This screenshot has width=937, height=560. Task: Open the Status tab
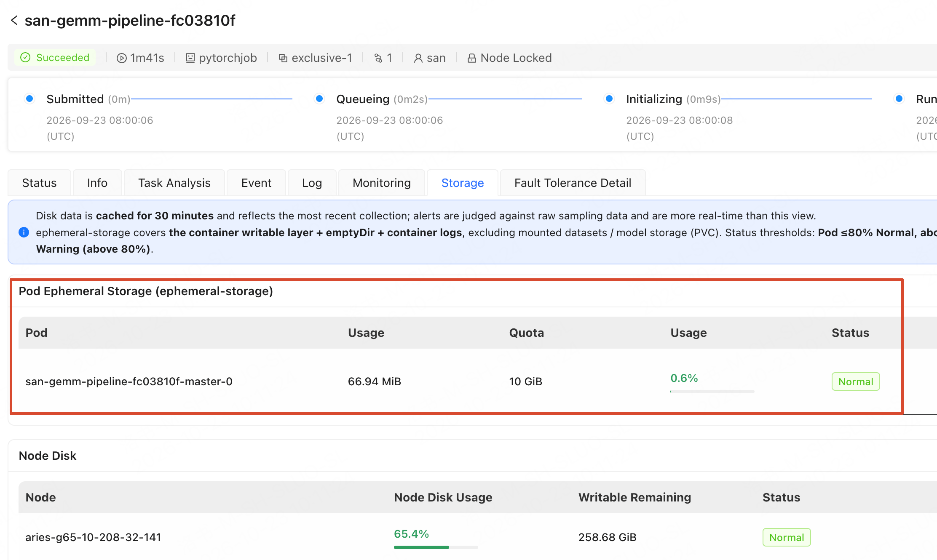tap(39, 183)
